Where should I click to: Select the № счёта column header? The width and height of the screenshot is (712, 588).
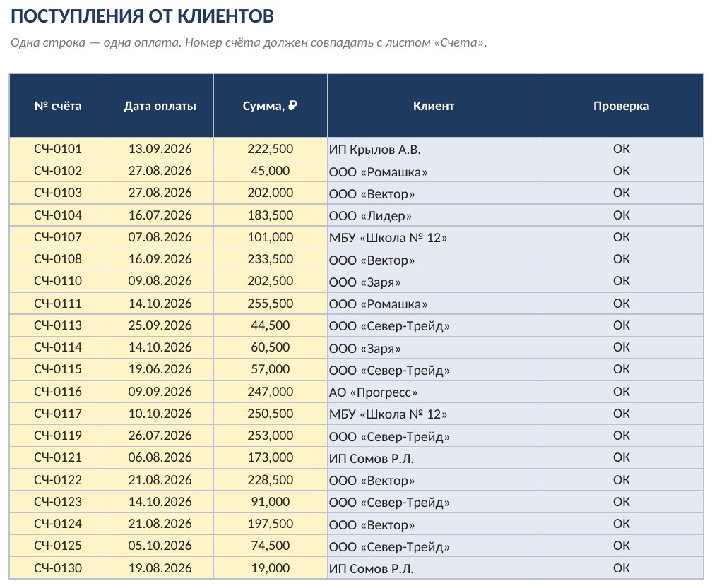click(58, 106)
